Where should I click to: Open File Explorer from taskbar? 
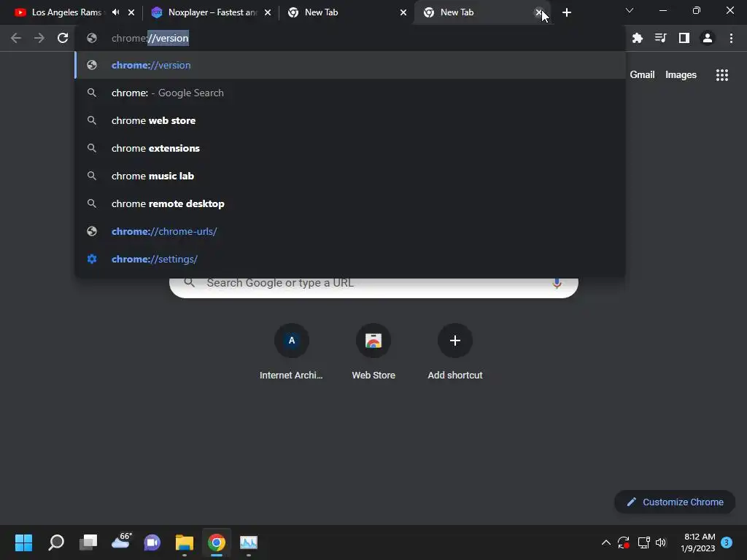(185, 542)
